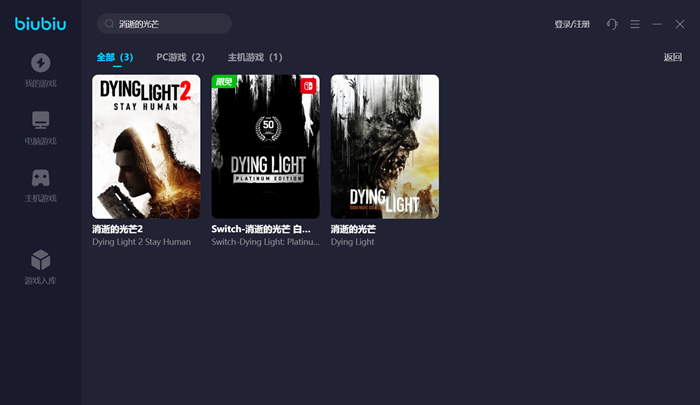This screenshot has width=700, height=405.
Task: Click green 限免 badge on Switch game
Action: point(224,82)
